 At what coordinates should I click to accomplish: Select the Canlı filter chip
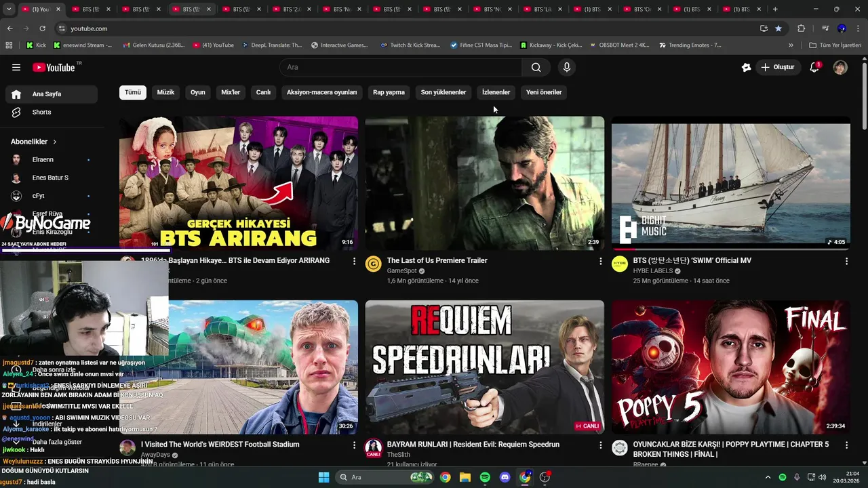pyautogui.click(x=263, y=92)
